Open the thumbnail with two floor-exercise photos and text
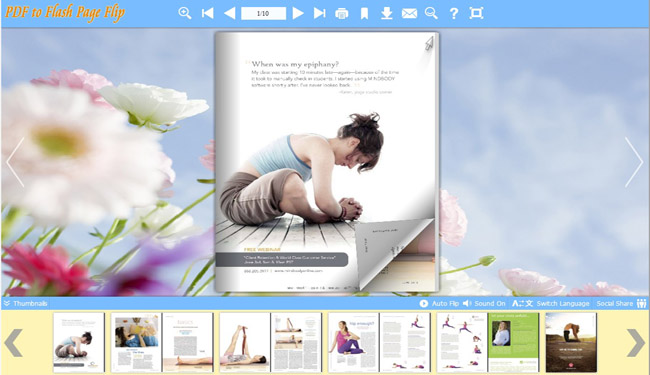 pyautogui.click(x=296, y=342)
